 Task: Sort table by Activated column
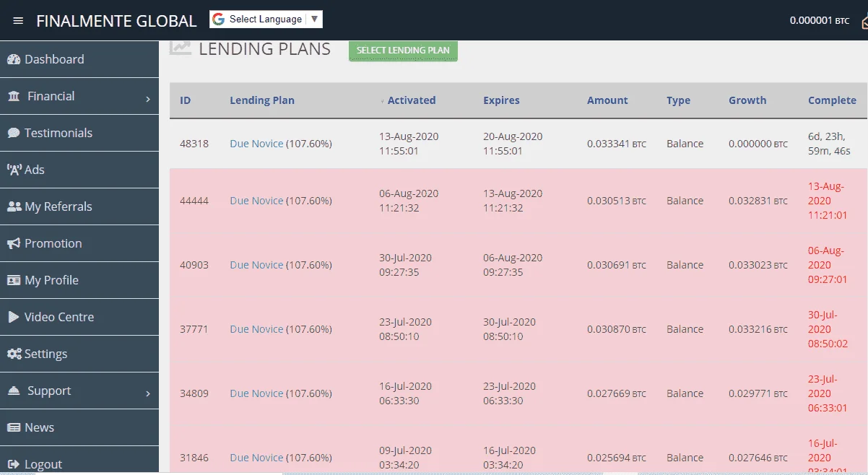(x=412, y=100)
